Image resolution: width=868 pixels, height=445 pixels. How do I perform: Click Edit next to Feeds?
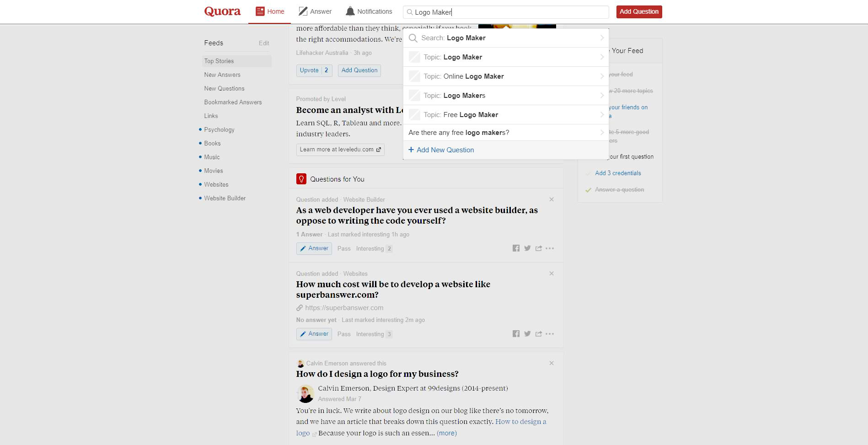click(x=264, y=43)
